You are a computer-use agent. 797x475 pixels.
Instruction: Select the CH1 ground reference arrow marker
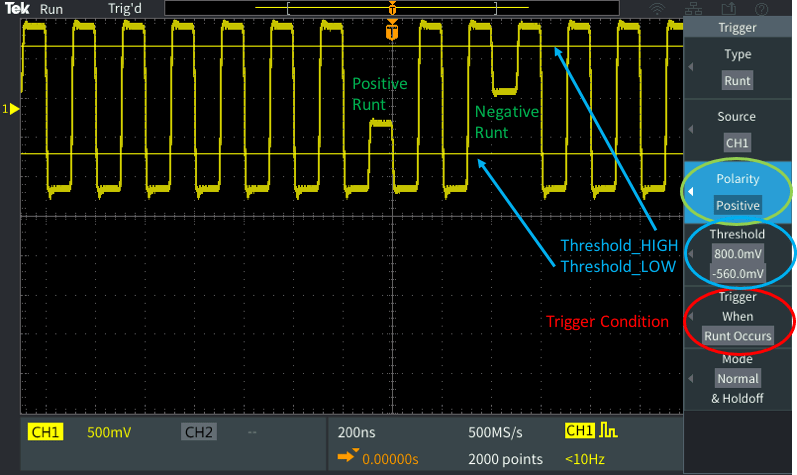(x=12, y=108)
